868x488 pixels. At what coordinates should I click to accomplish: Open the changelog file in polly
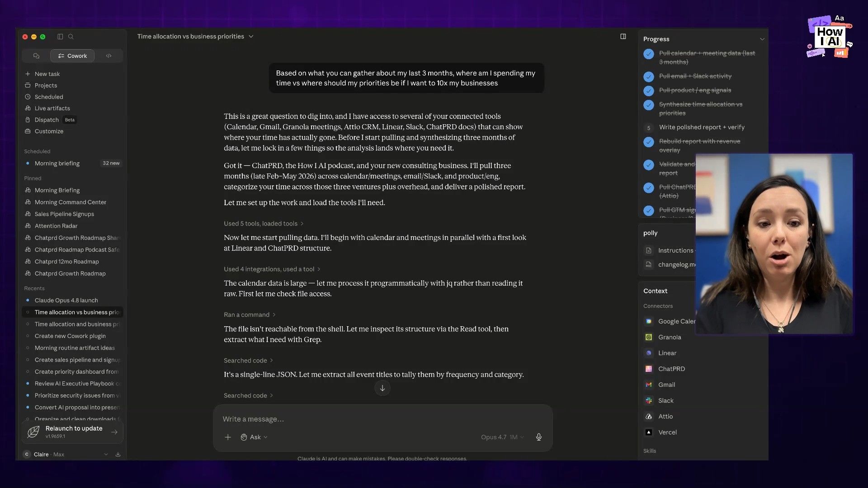(x=670, y=265)
